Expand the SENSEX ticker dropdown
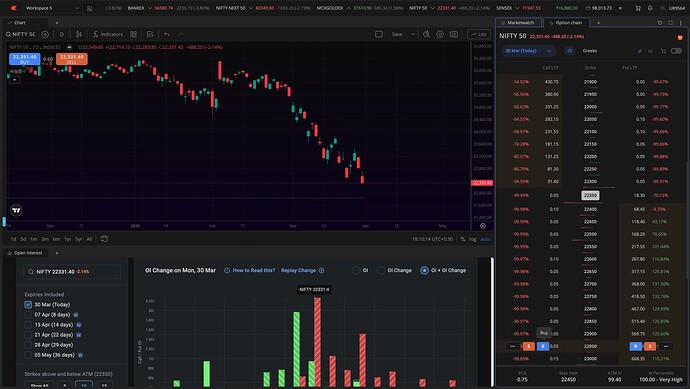Image resolution: width=690 pixels, height=389 pixels. pyautogui.click(x=518, y=8)
